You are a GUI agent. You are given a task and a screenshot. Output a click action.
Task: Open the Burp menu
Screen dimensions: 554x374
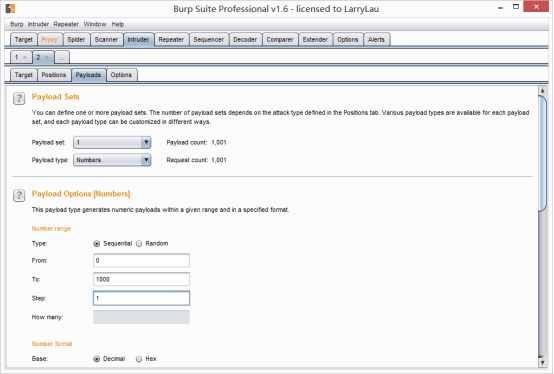17,24
